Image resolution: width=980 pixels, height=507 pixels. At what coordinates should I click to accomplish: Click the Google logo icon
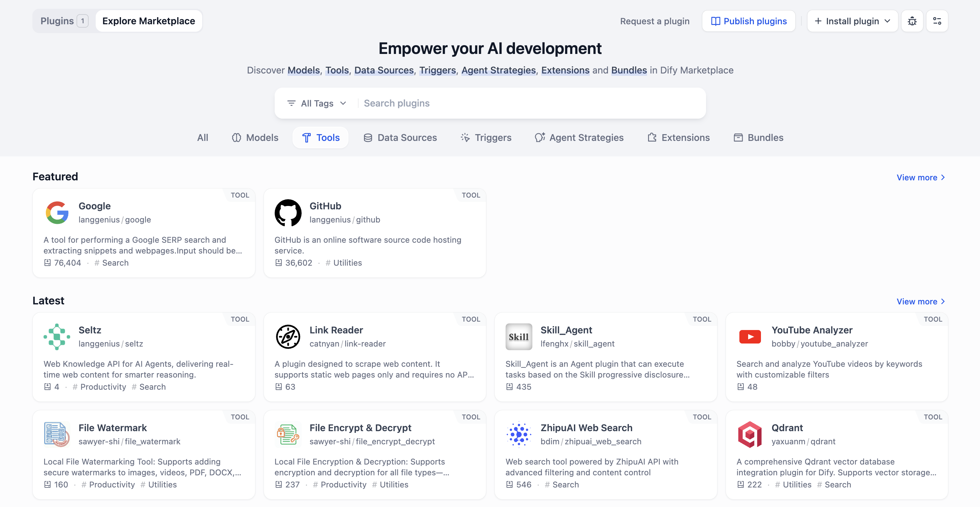pos(57,212)
